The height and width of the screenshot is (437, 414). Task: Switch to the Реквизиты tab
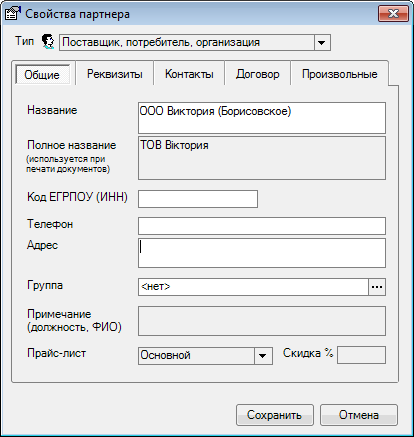(x=115, y=74)
